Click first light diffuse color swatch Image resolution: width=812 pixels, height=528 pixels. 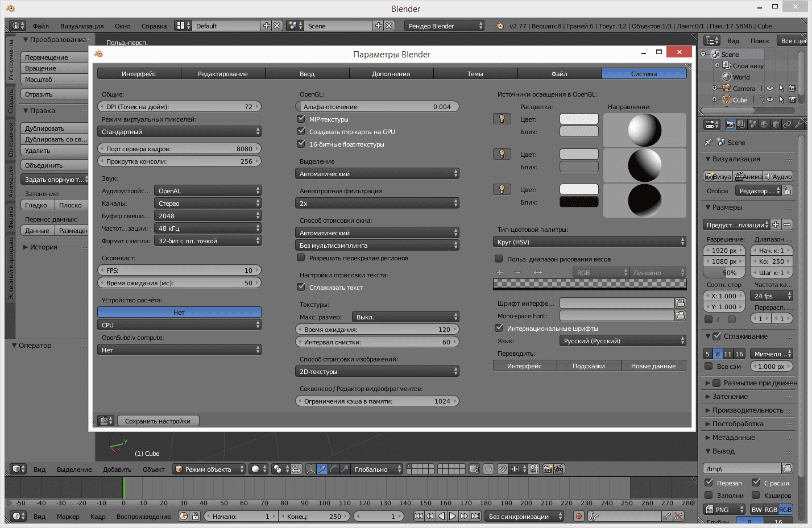point(579,119)
